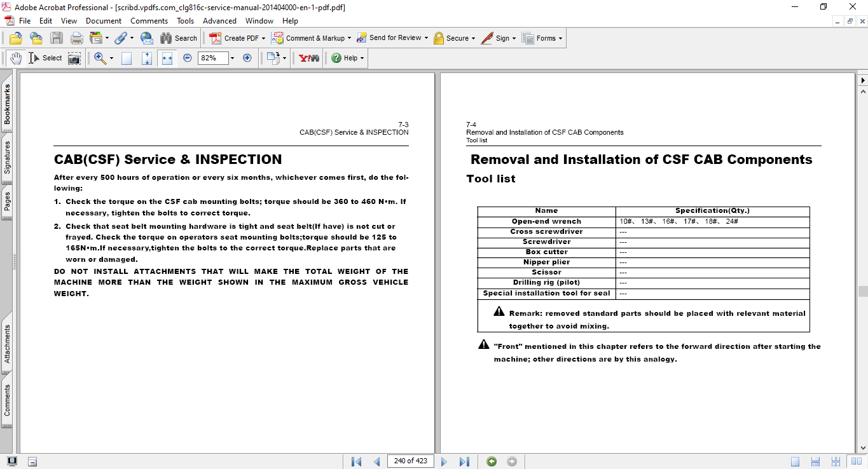Viewport: 868px width, 469px height.
Task: Click the Search button
Action: click(x=179, y=38)
